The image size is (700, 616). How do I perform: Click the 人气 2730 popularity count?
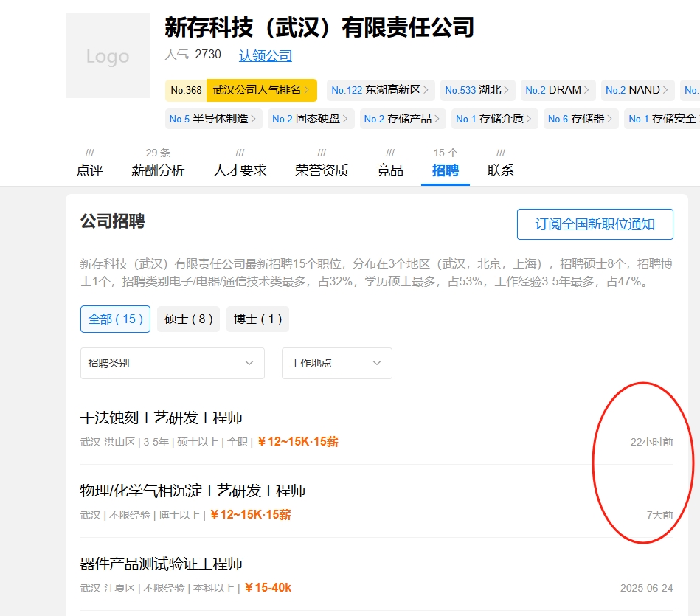coord(193,55)
